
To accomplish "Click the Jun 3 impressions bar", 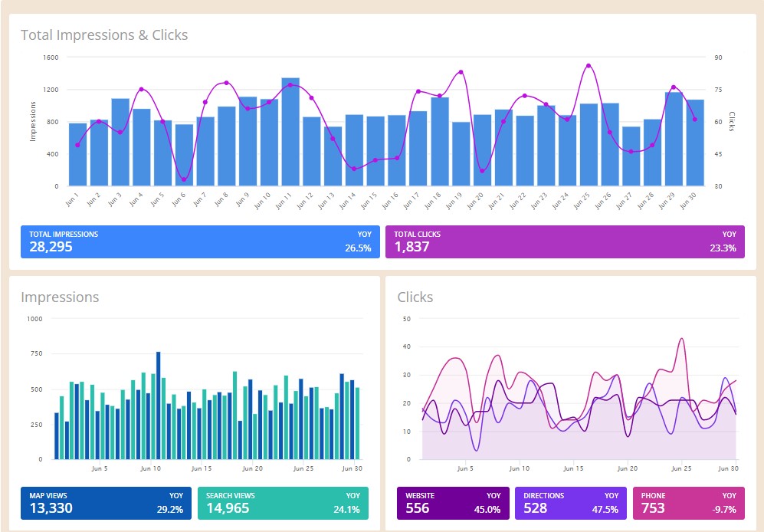I will coord(120,142).
